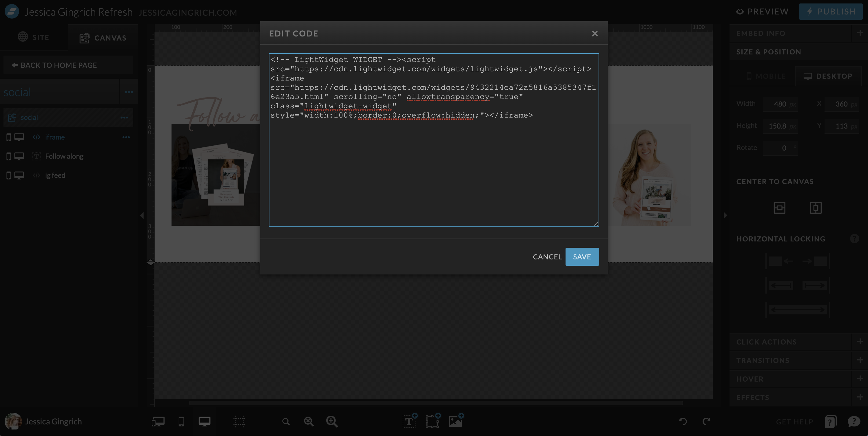
Task: Cancel the code edit
Action: 547,257
